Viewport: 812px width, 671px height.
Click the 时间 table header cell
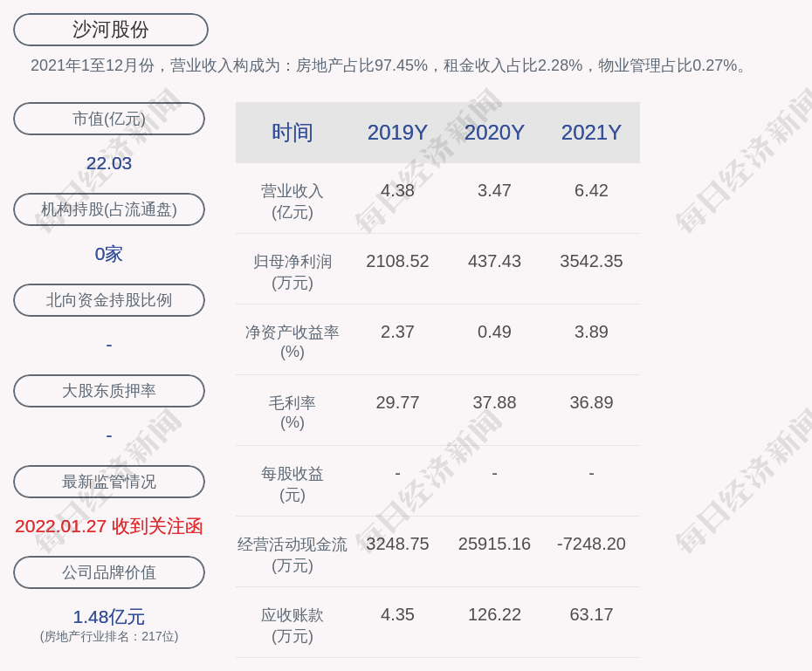(x=292, y=133)
